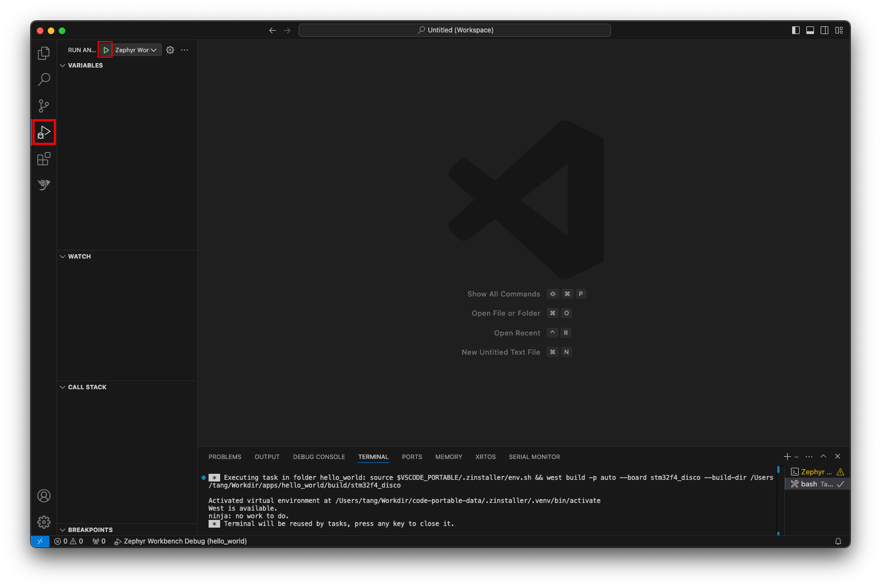881x588 pixels.
Task: Click the Zephyr Workbench Debug status bar entry
Action: pyautogui.click(x=181, y=541)
